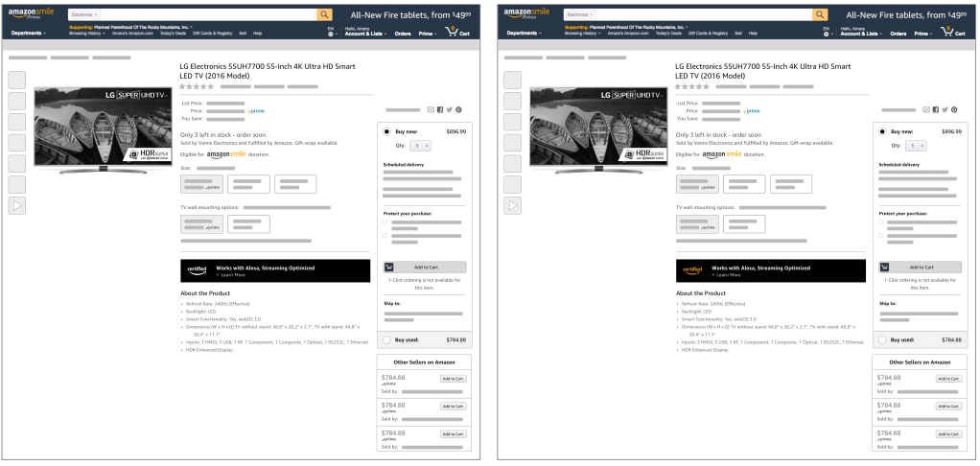Click the email share icon in right page
This screenshot has height=466, width=980.
click(x=926, y=110)
